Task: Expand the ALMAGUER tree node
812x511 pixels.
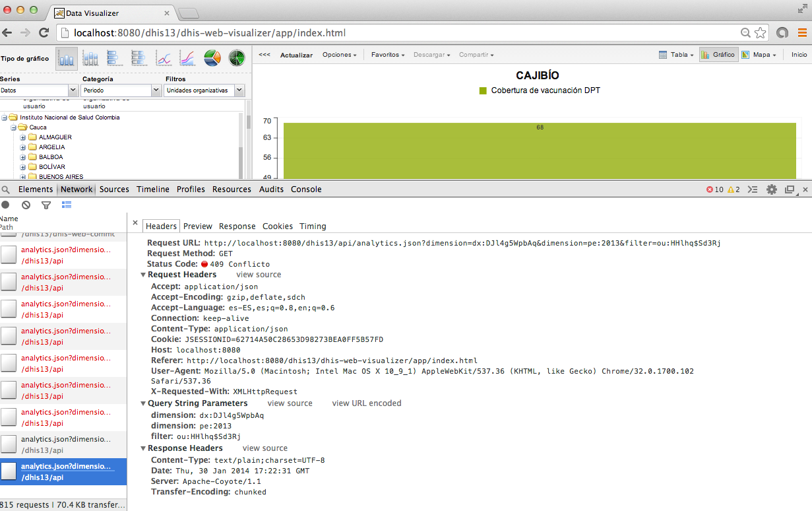Action: pyautogui.click(x=23, y=137)
